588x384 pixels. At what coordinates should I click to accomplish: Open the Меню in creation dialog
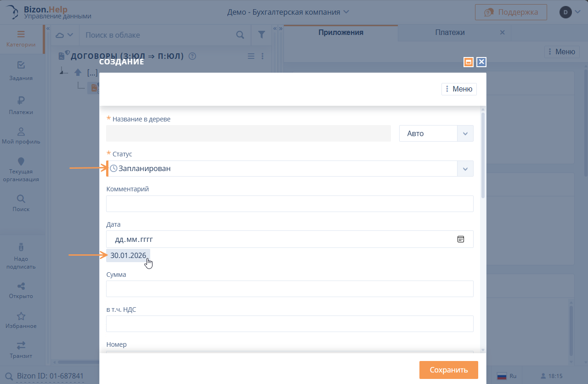[458, 89]
